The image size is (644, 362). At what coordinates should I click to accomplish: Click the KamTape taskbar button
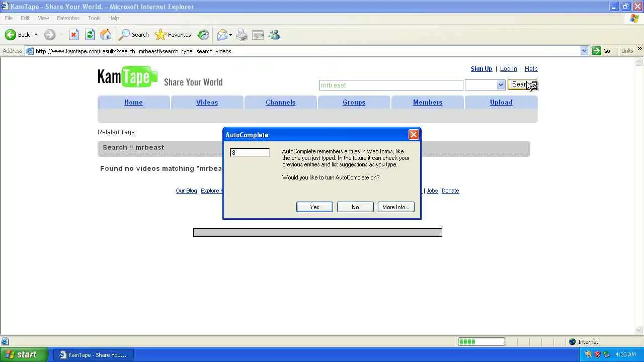click(93, 355)
